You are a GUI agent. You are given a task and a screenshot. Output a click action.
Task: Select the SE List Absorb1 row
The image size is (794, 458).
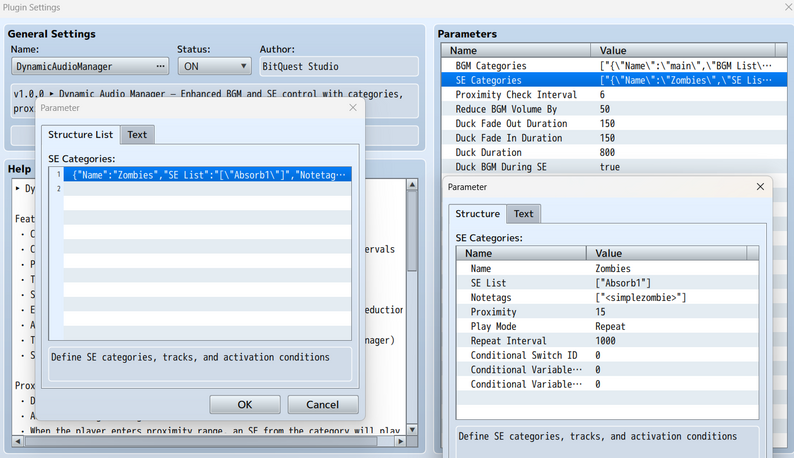click(x=607, y=283)
